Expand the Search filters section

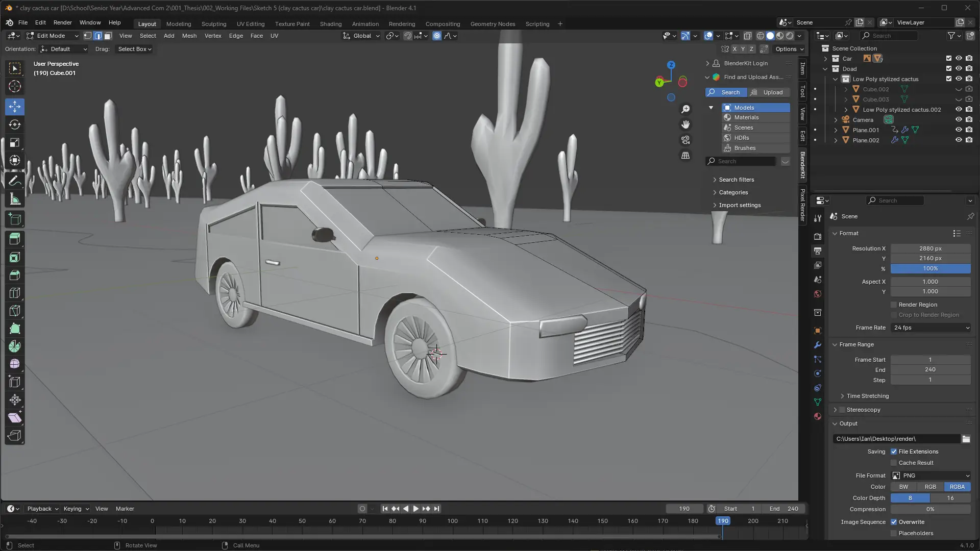pos(736,180)
